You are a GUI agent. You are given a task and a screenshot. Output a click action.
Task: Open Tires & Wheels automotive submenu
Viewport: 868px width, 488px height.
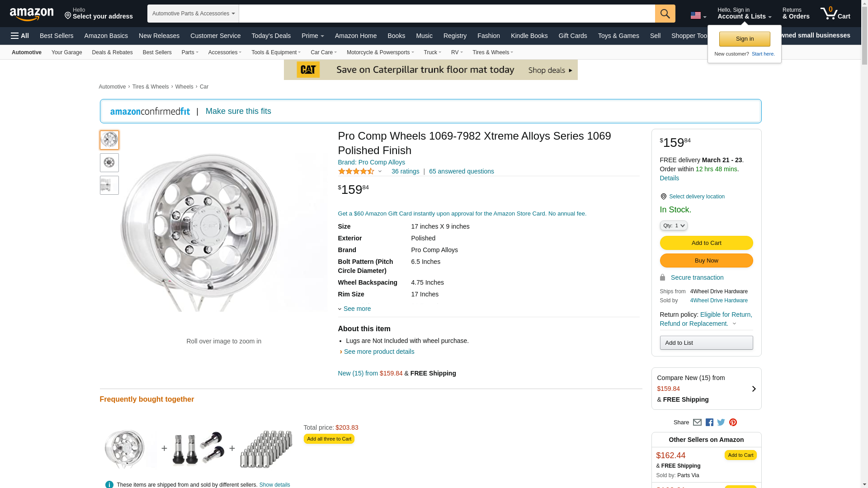(492, 52)
